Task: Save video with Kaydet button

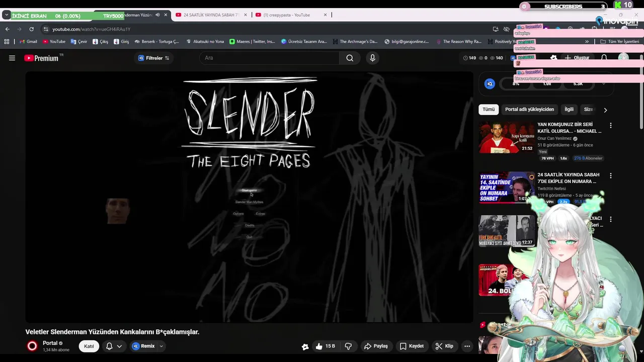Action: 412,346
